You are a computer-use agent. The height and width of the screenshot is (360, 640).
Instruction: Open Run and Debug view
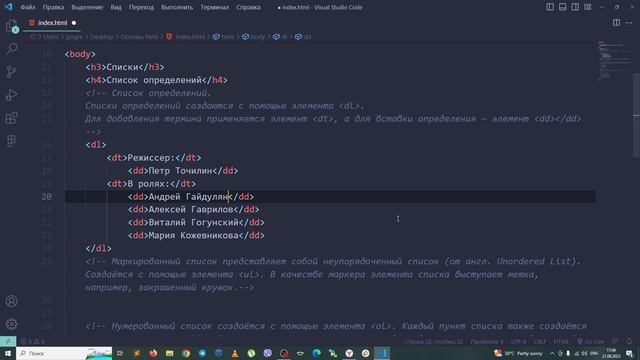(11, 95)
